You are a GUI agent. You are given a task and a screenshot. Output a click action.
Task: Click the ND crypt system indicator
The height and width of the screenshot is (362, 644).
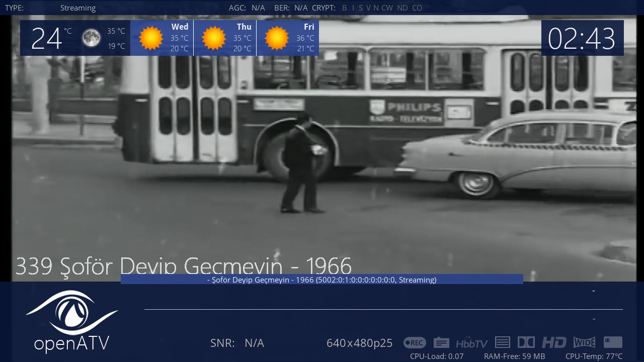[x=402, y=8]
